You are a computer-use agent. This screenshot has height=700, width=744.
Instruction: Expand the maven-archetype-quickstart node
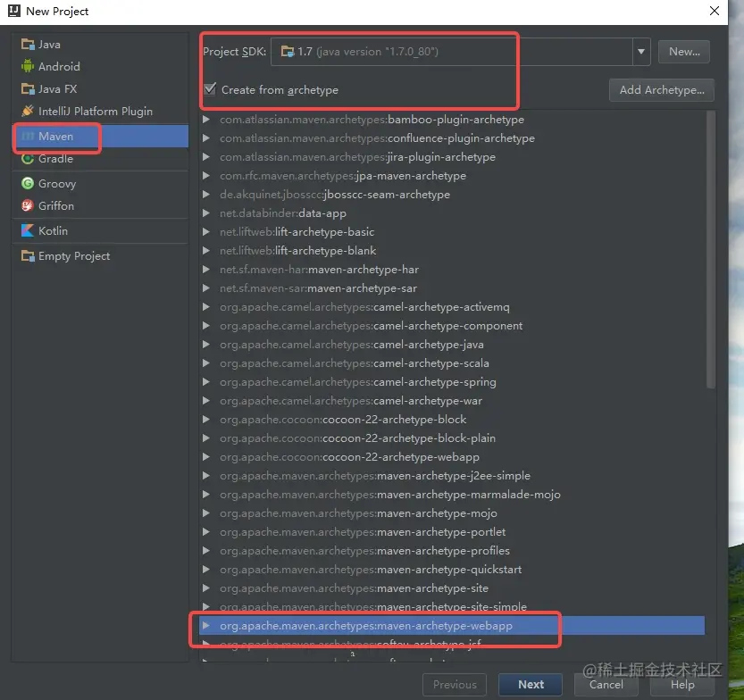pos(206,569)
